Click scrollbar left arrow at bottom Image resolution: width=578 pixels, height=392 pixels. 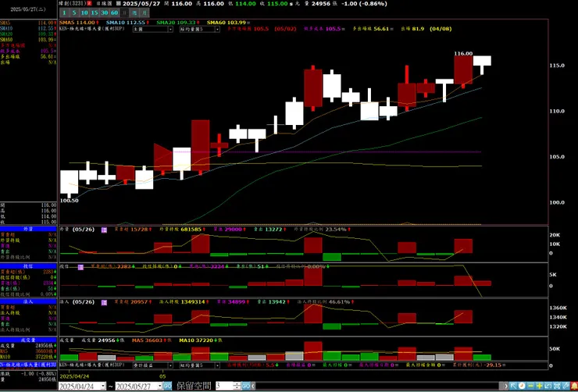(253, 386)
